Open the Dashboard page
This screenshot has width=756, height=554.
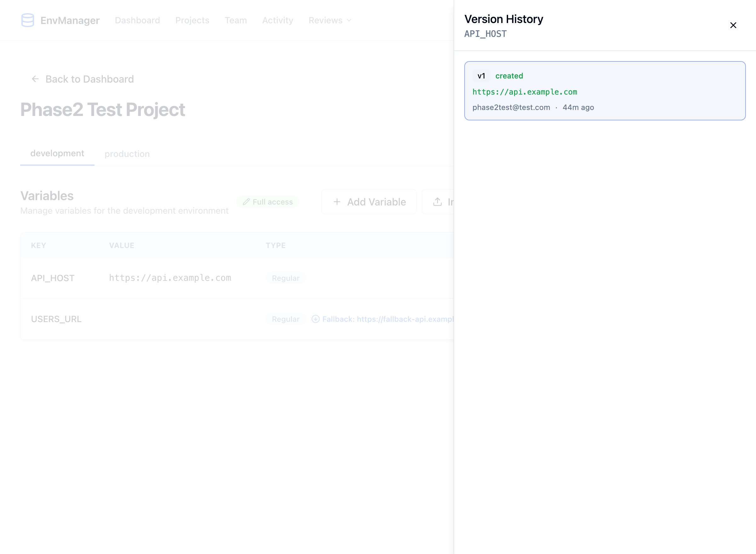tap(137, 20)
